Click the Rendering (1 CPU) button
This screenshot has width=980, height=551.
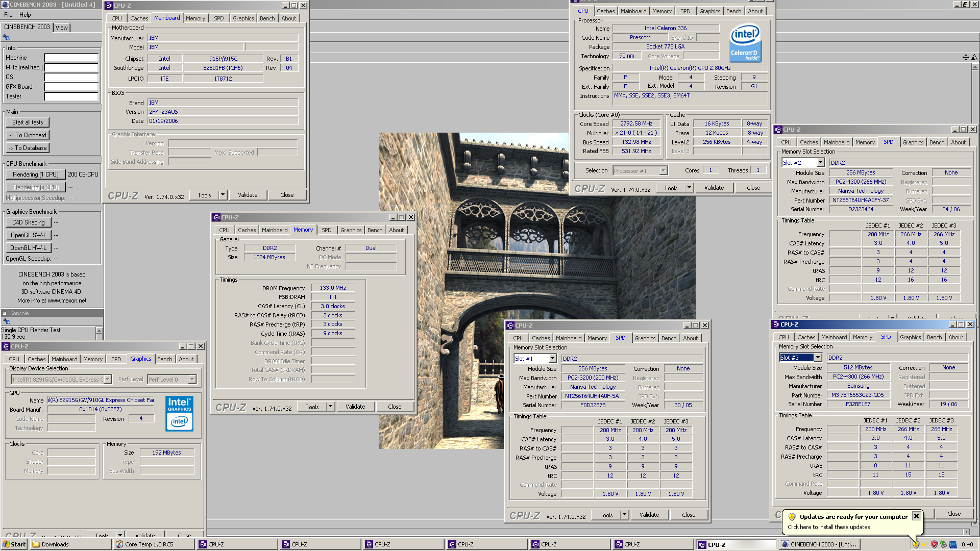(35, 174)
